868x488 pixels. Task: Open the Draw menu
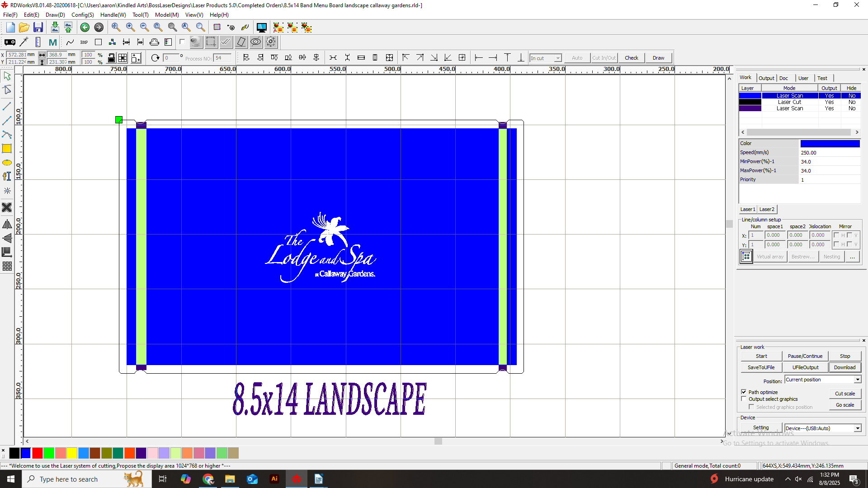pyautogui.click(x=55, y=15)
